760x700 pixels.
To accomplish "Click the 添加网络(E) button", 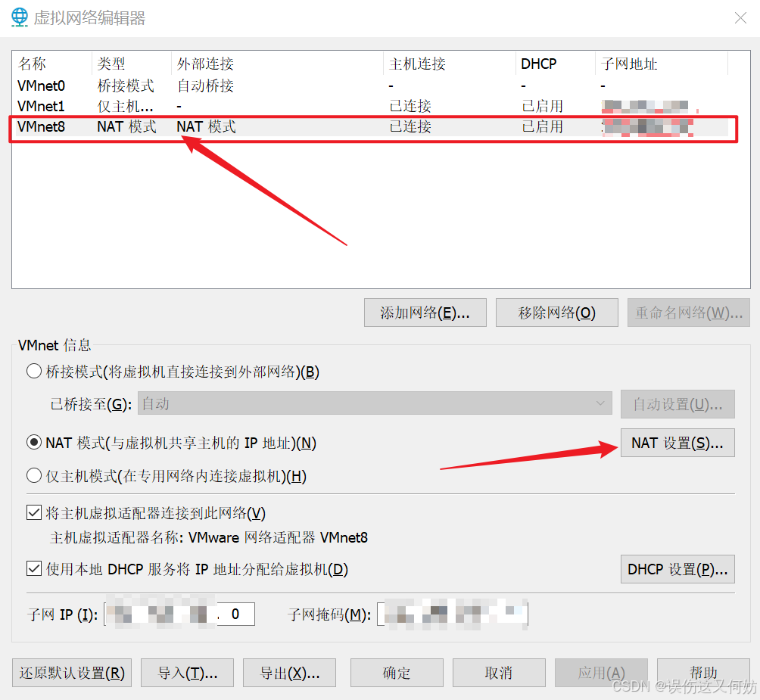I will pos(425,312).
